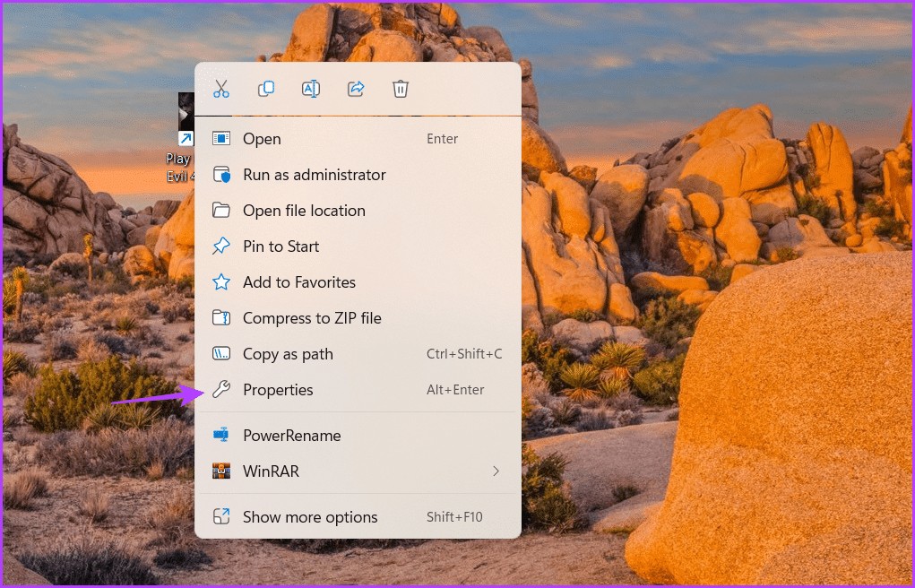Click the Open entry's window icon
915x588 pixels.
click(221, 139)
